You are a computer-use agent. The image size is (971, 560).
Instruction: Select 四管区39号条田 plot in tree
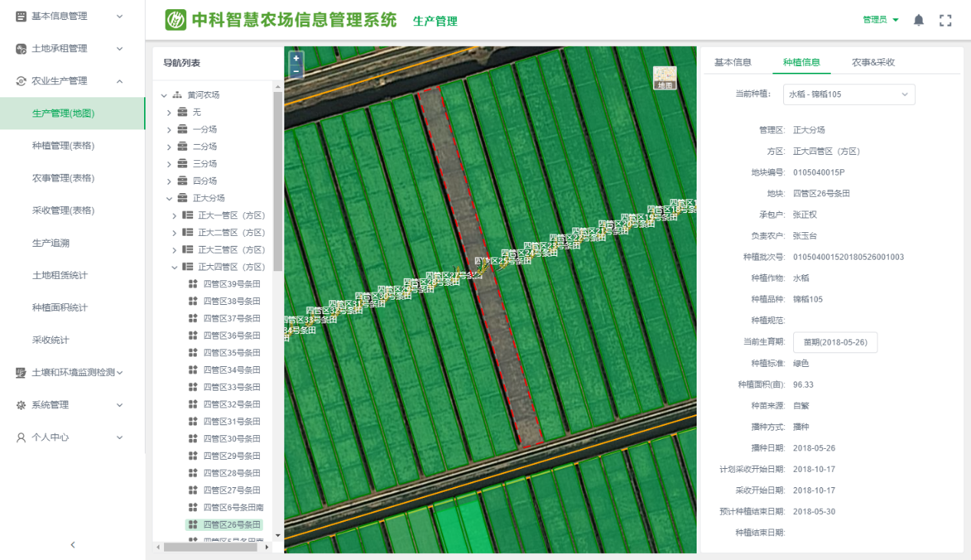pyautogui.click(x=231, y=284)
